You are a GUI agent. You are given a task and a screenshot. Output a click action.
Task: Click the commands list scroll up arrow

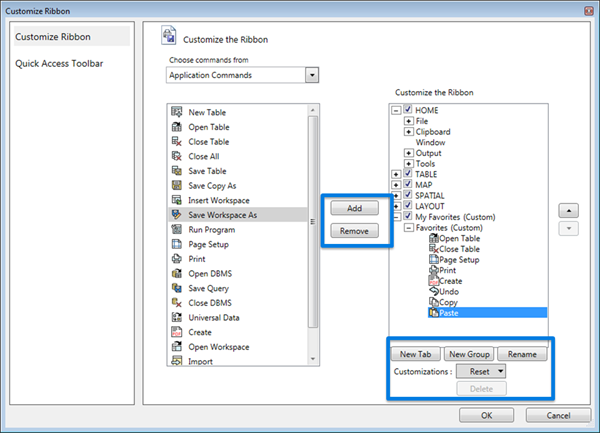pyautogui.click(x=313, y=110)
